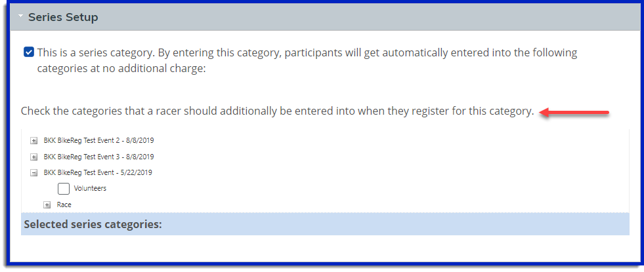
Task: Click the Series Setup header title
Action: [63, 18]
